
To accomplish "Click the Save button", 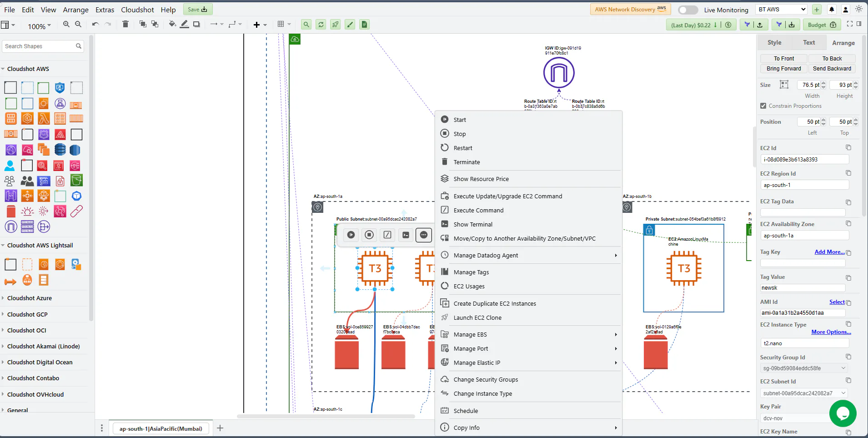I will (x=197, y=10).
